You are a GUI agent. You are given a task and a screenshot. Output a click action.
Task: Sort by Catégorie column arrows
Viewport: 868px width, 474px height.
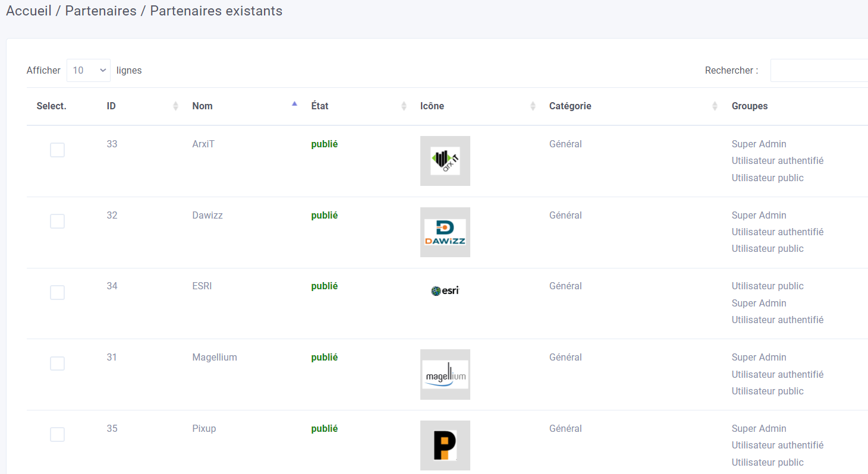pos(715,106)
